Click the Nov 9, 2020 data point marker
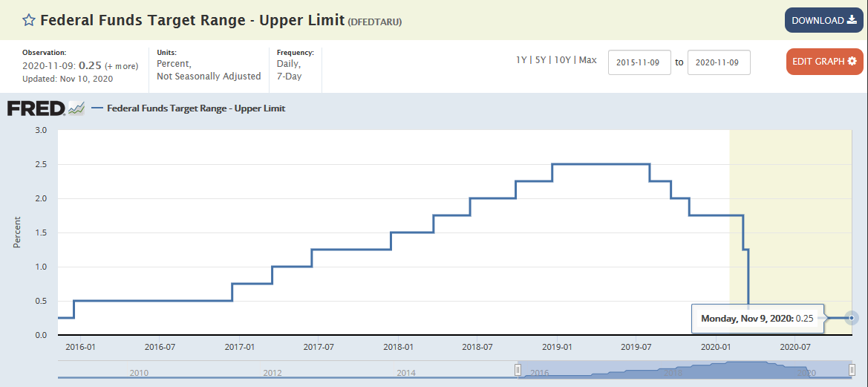 coord(852,319)
